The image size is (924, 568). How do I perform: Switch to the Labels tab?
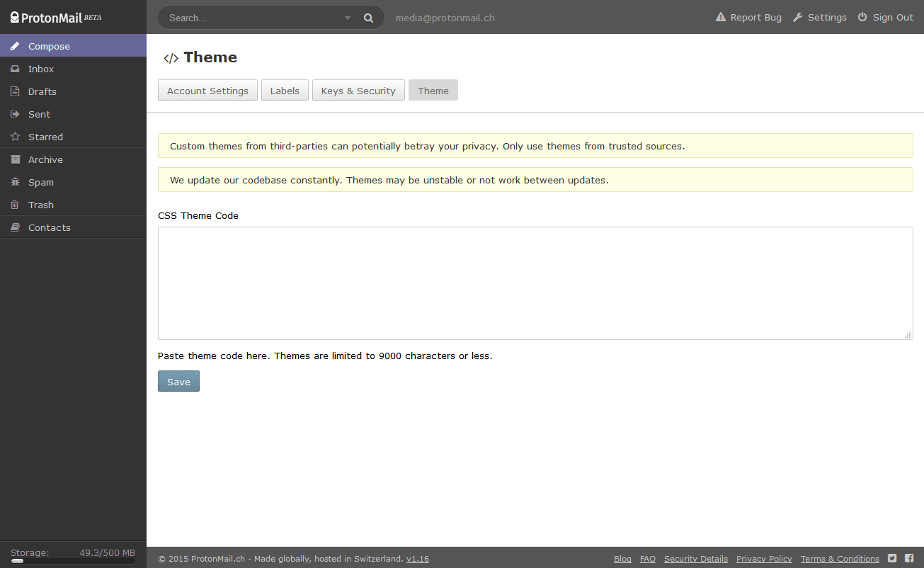click(285, 90)
